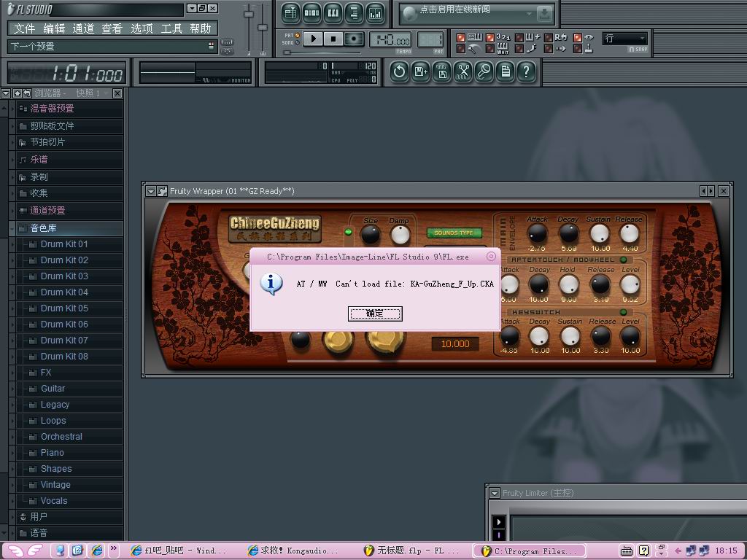This screenshot has width=747, height=560.
Task: Click the Fruity Wrapper plugin options icon
Action: coord(163,192)
